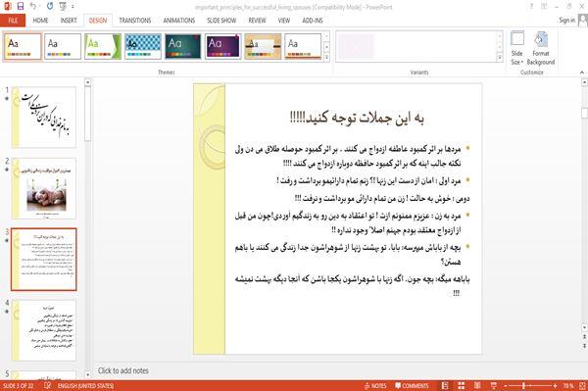Start slideshow from beginning via quick access icon
The image size is (588, 391).
click(63, 6)
